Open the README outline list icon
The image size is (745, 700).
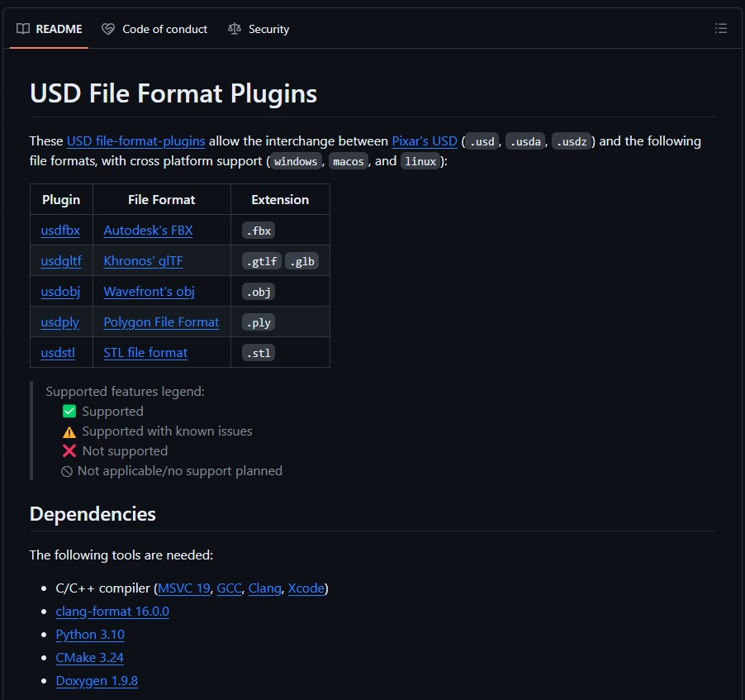coord(721,29)
